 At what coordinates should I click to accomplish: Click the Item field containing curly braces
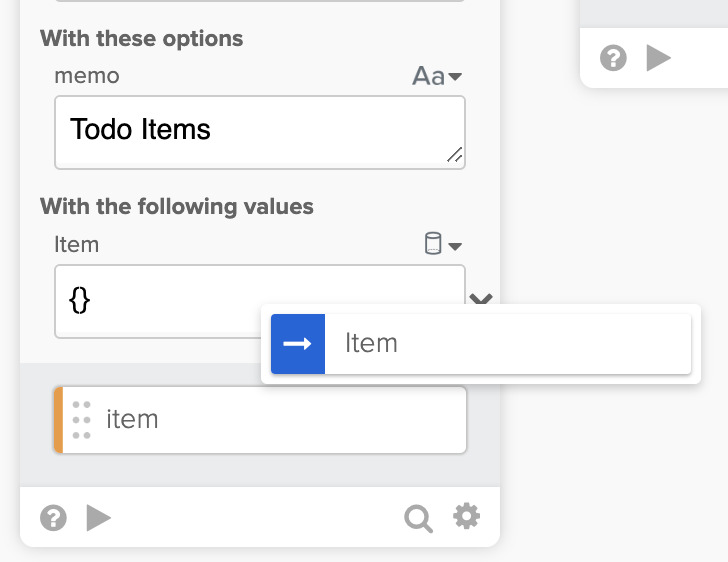click(x=160, y=301)
